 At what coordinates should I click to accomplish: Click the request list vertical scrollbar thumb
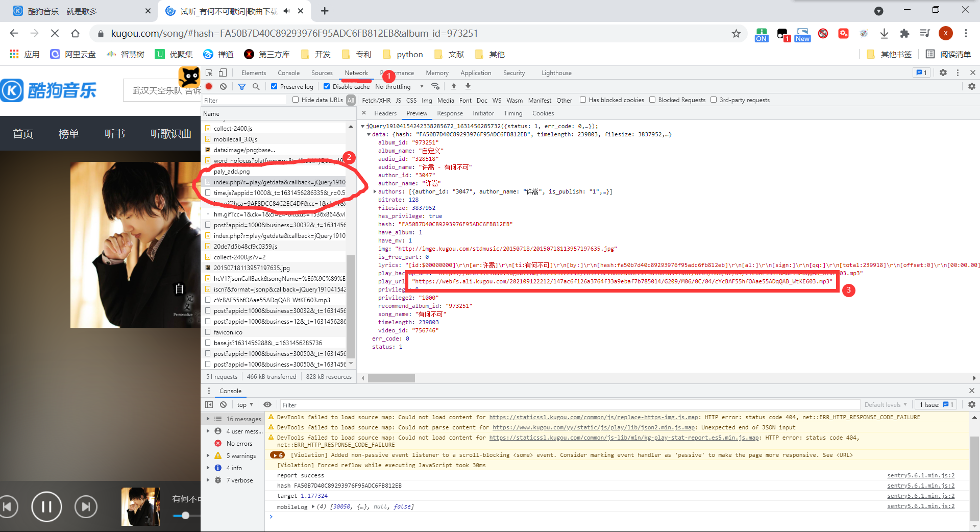[351, 306]
